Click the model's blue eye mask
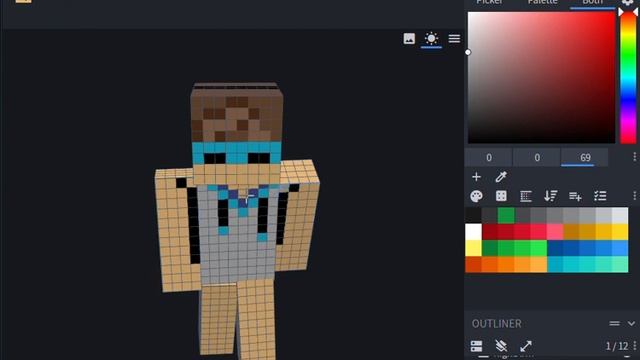This screenshot has width=640, height=360. coord(237,152)
